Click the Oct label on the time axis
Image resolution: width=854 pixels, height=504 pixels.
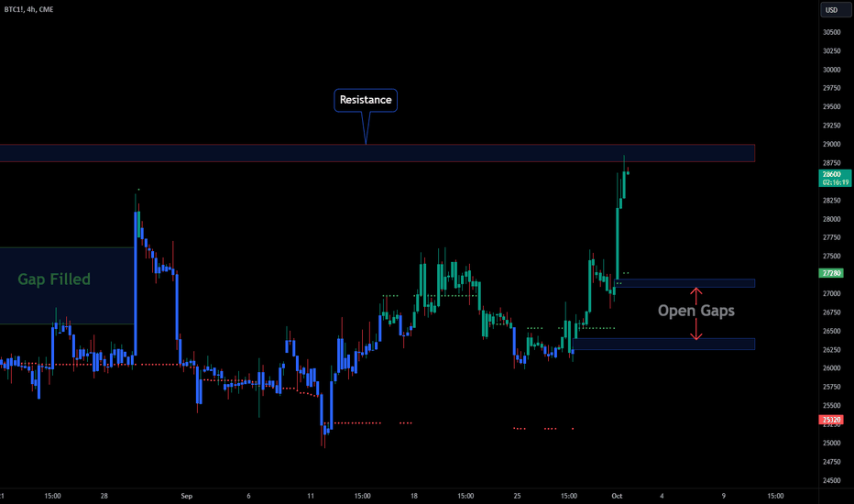tap(617, 496)
